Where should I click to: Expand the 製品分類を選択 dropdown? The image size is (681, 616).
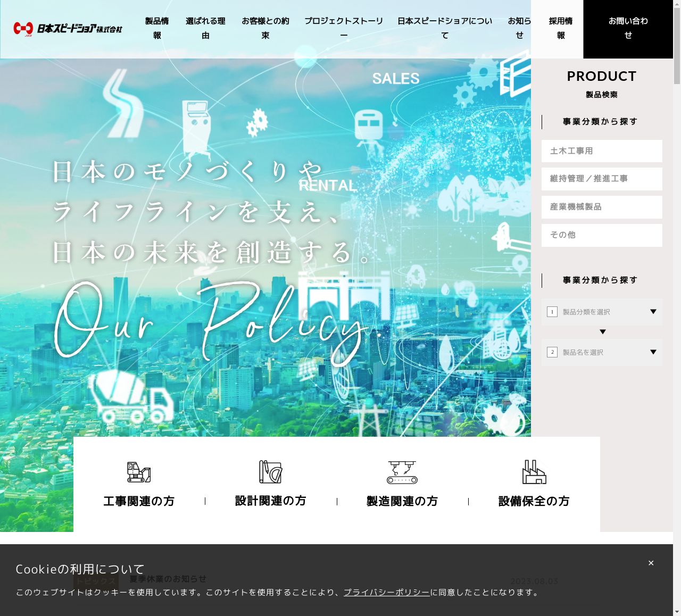pyautogui.click(x=602, y=312)
